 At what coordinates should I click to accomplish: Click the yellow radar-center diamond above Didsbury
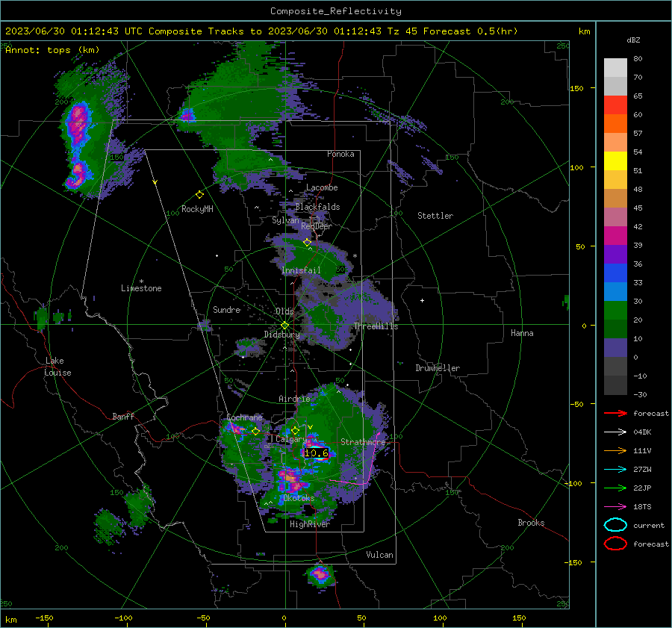click(284, 326)
